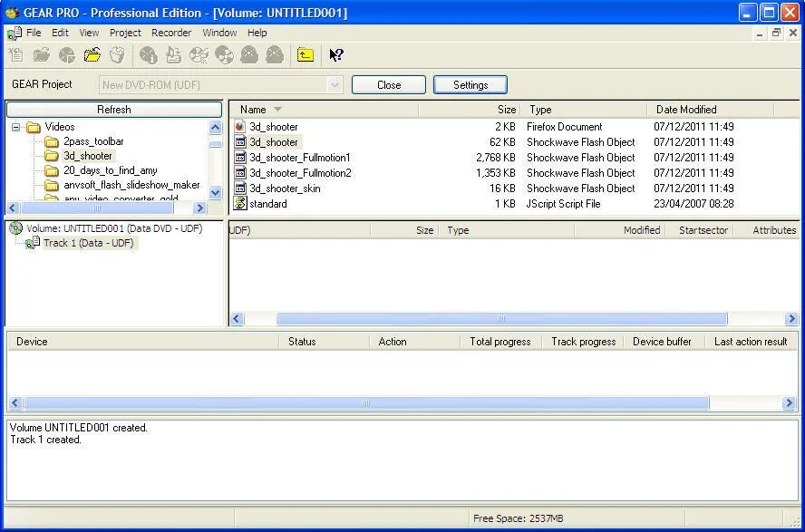Screen dimensions: 805x532
Task: Click the Firefox Document icon of 3d_shooter
Action: coord(239,126)
